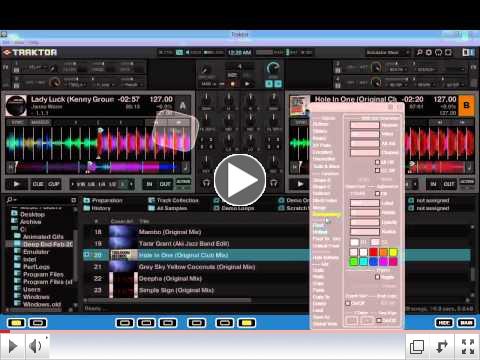Start Deck A with its play button

pos(16,184)
